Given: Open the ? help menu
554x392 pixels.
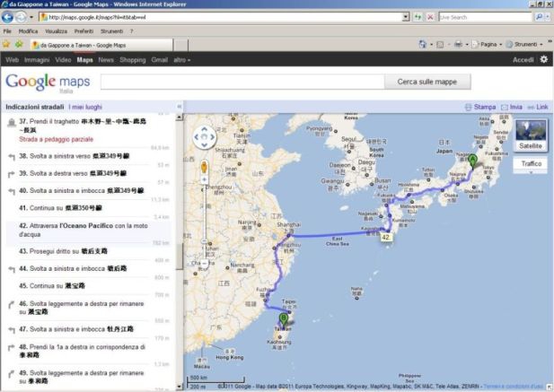Looking at the screenshot, I should [x=131, y=31].
